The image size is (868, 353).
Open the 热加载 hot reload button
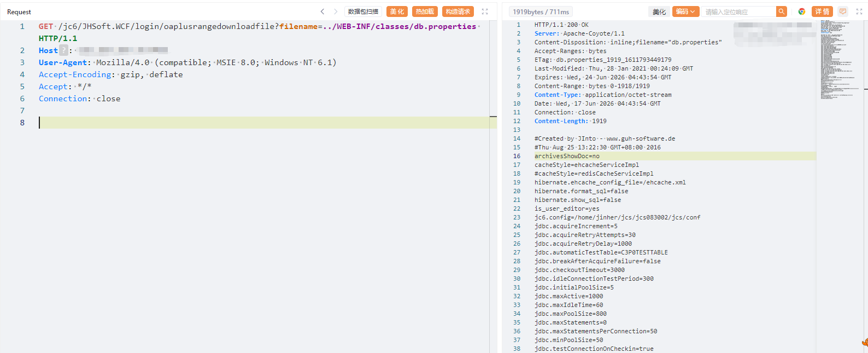click(425, 11)
